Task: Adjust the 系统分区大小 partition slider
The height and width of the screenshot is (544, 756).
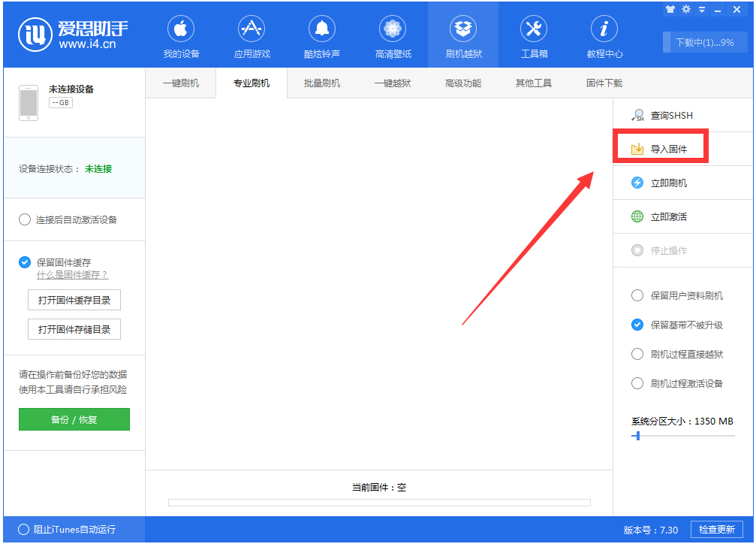Action: tap(637, 436)
